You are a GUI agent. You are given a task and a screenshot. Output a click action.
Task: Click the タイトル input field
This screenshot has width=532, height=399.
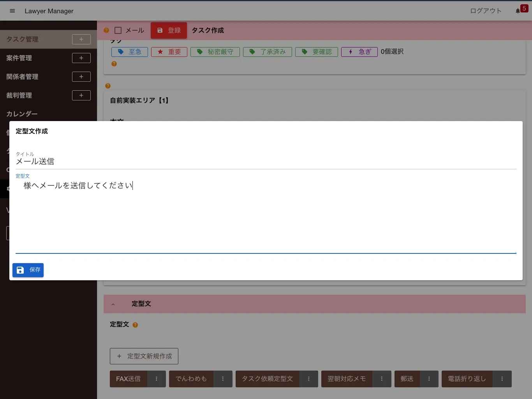tap(266, 162)
